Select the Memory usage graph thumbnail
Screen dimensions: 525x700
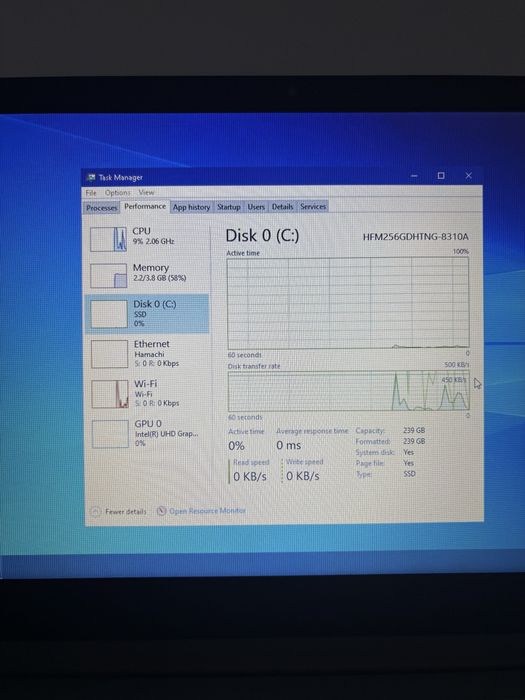(x=108, y=276)
